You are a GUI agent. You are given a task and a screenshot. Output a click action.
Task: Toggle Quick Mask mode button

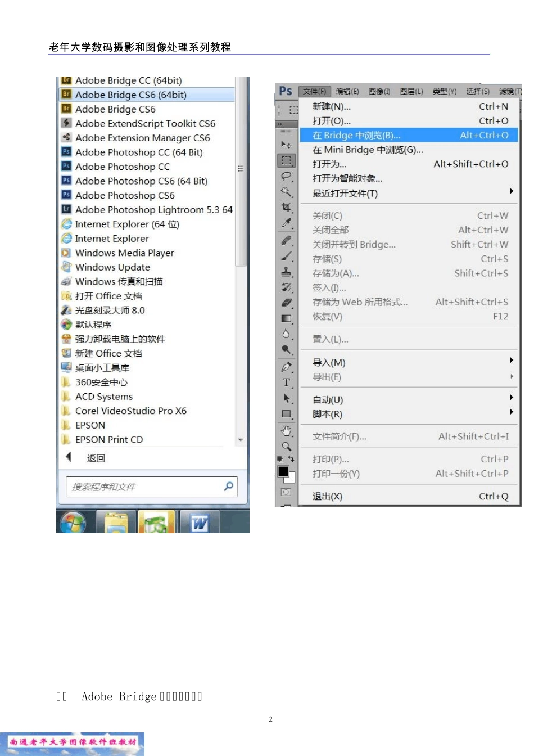(x=286, y=492)
